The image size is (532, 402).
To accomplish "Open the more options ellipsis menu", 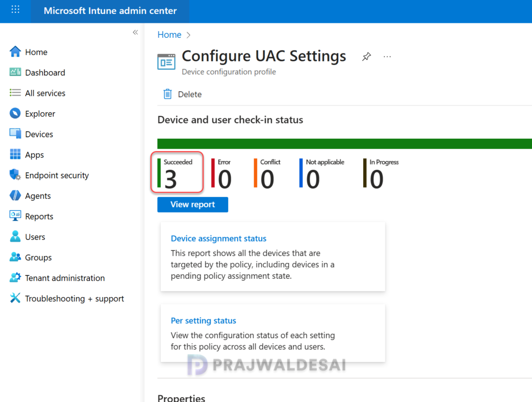I will click(x=387, y=57).
